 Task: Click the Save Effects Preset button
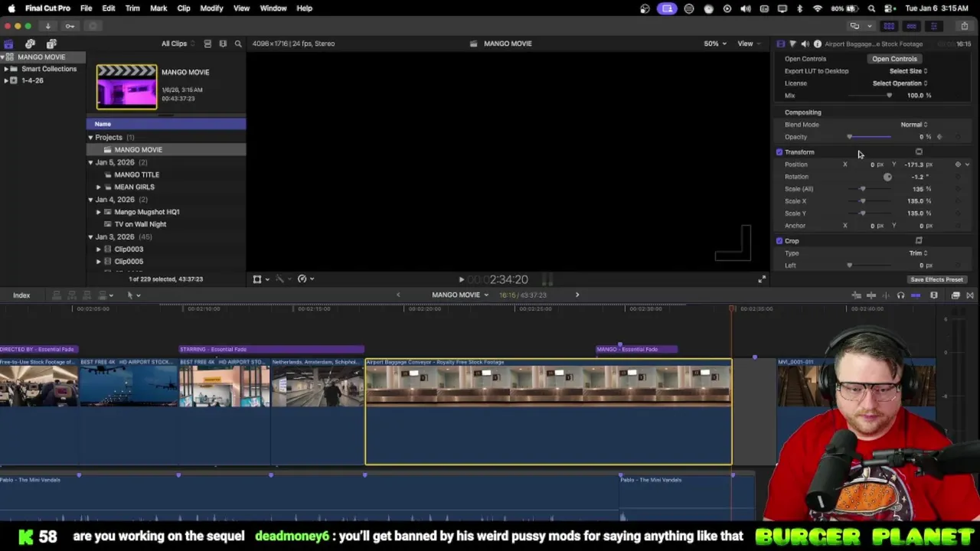[x=936, y=279]
